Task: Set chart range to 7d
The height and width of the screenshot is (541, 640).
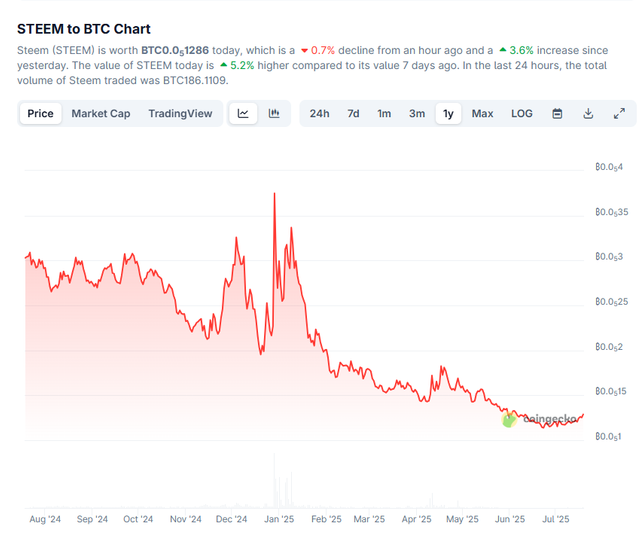Action: coord(353,114)
